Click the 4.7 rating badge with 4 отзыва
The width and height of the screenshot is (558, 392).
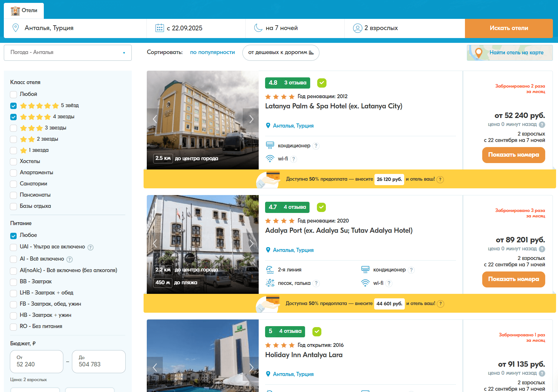(x=287, y=207)
